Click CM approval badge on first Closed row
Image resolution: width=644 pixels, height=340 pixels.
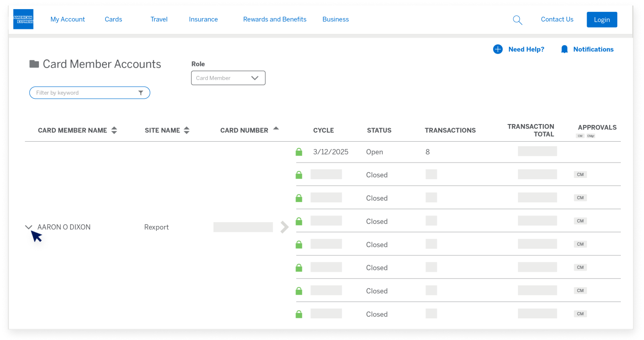pyautogui.click(x=580, y=175)
